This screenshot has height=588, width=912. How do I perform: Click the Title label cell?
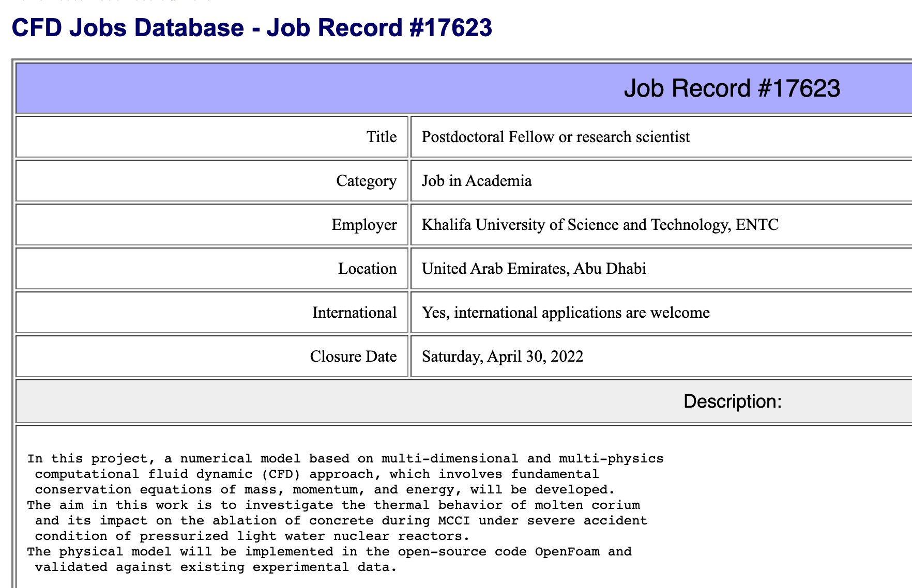(212, 137)
